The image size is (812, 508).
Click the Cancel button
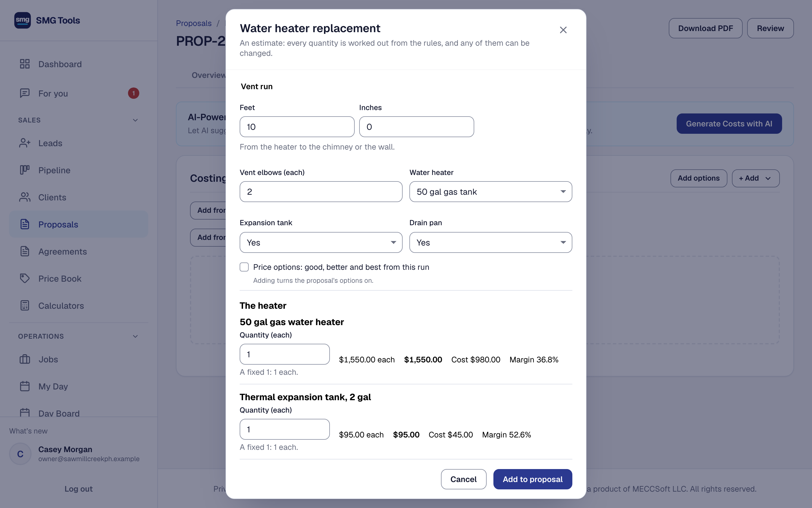point(464,479)
